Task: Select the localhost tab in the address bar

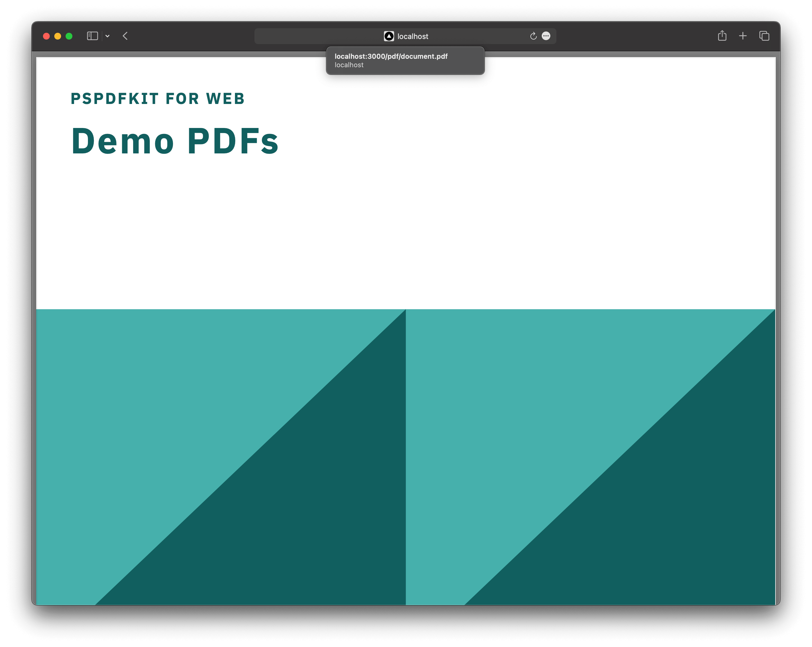Action: pyautogui.click(x=413, y=36)
